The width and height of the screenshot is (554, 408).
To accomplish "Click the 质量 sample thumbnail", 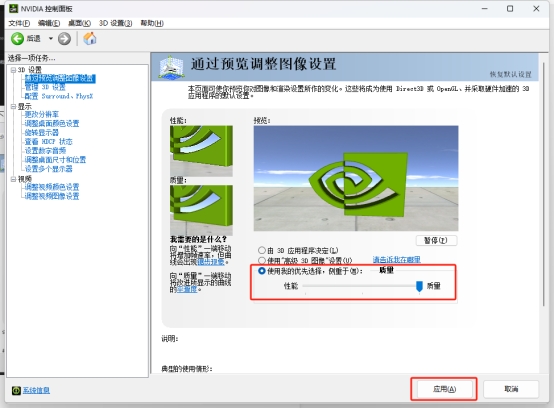I will pos(201,210).
